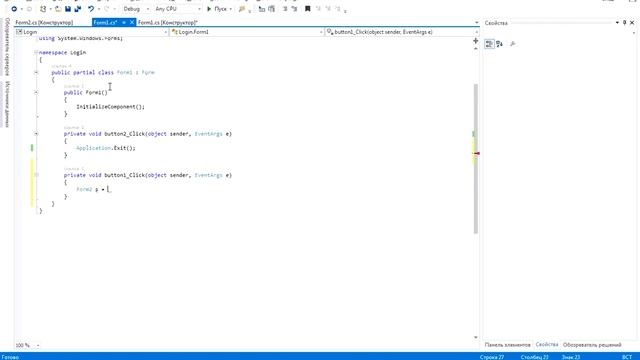This screenshot has height=360, width=640.
Task: Click the greyed Redo arrow icon
Action: tap(107, 9)
